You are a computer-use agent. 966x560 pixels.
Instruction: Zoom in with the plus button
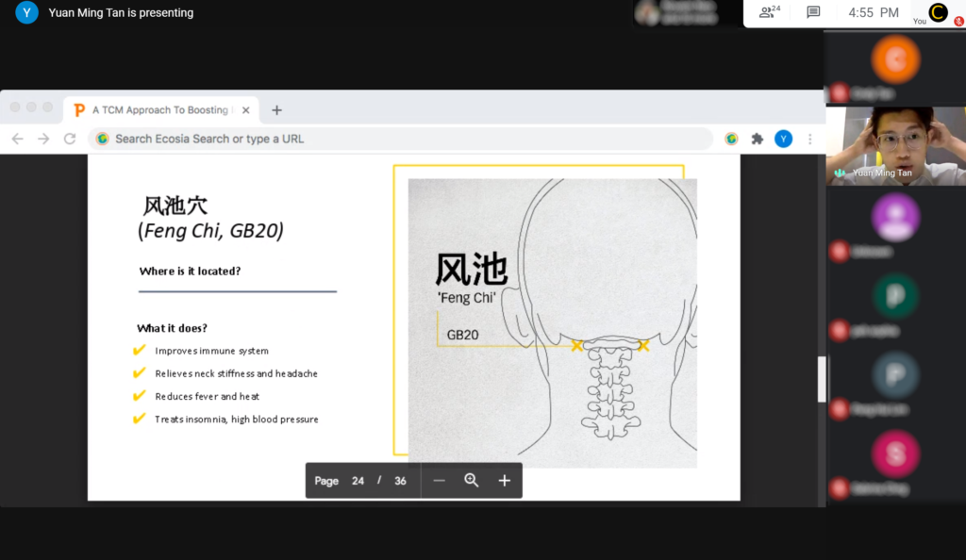(505, 481)
